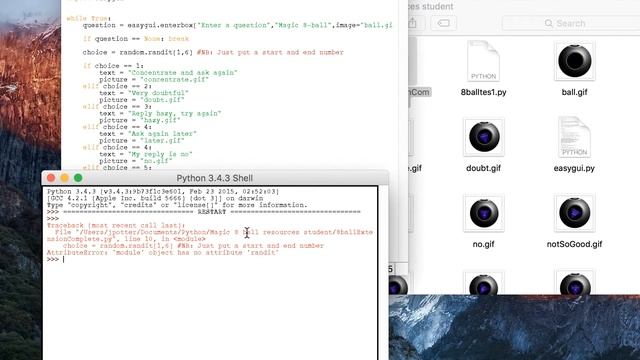
Task: Select the 8balltes1.py file icon in Finder
Action: [483, 61]
